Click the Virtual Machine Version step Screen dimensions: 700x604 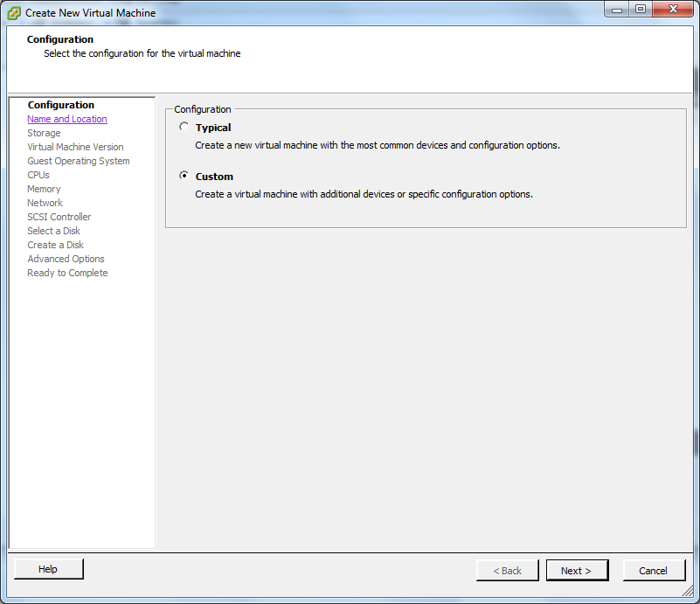pyautogui.click(x=75, y=147)
